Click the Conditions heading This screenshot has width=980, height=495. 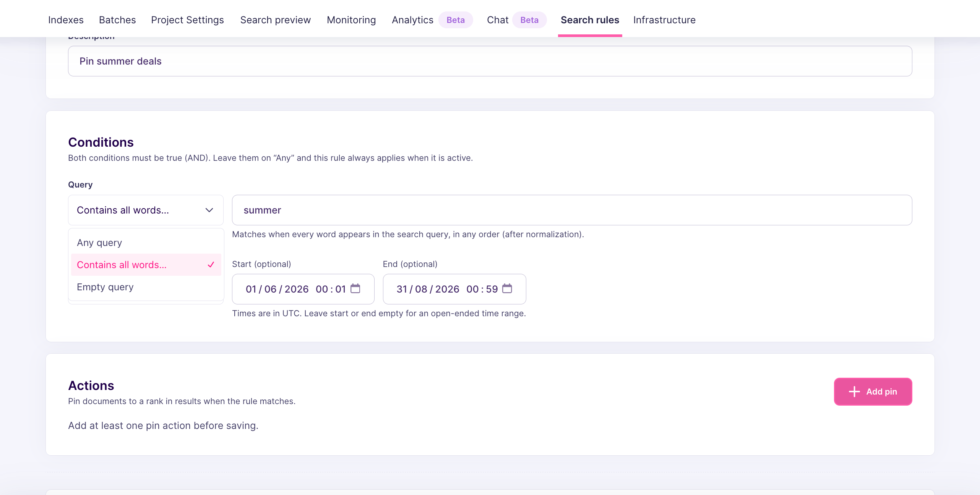pyautogui.click(x=101, y=142)
